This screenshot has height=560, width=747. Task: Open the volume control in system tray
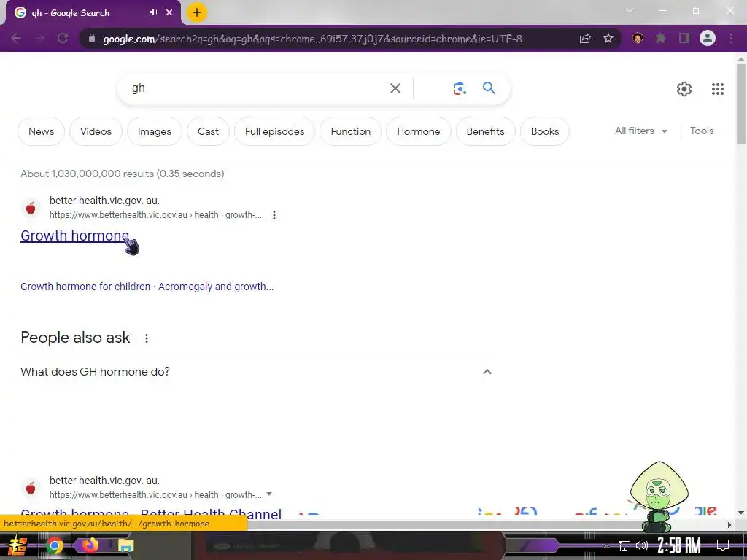pos(642,545)
